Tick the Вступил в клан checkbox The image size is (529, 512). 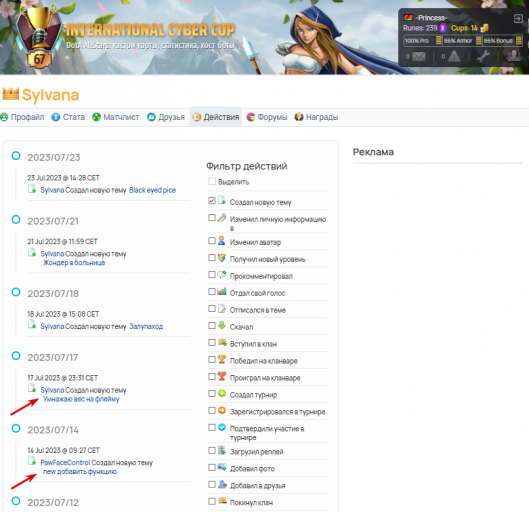pos(212,343)
